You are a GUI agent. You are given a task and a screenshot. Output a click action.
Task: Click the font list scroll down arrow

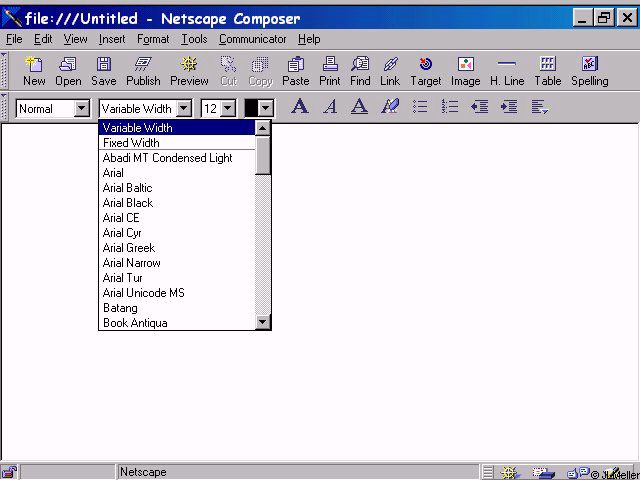[262, 322]
